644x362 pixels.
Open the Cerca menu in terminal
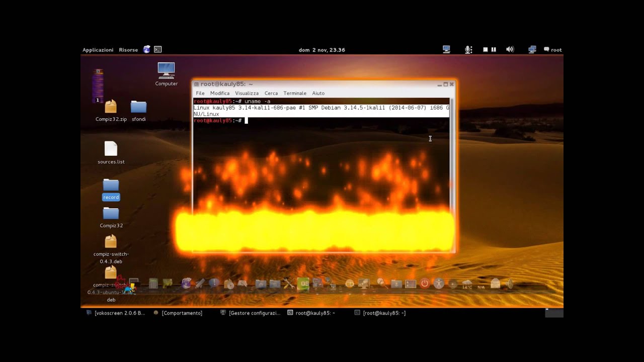pos(271,93)
